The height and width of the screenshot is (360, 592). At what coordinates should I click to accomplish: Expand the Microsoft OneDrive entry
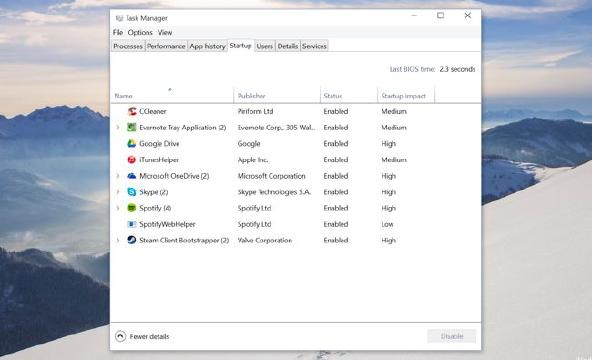118,176
